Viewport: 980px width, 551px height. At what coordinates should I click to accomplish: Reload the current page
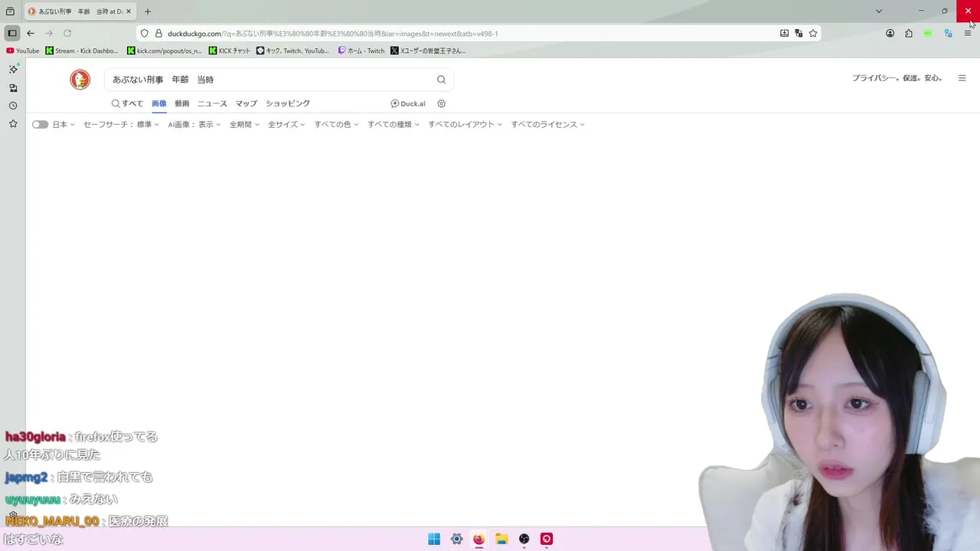point(67,34)
